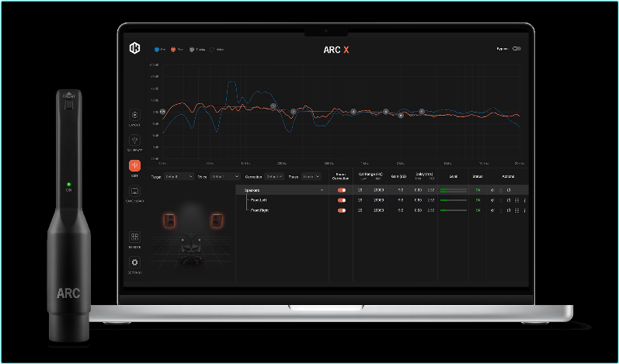Screen dimensions: 619x364
Task: Click the Speakers level meter
Action: click(x=454, y=190)
